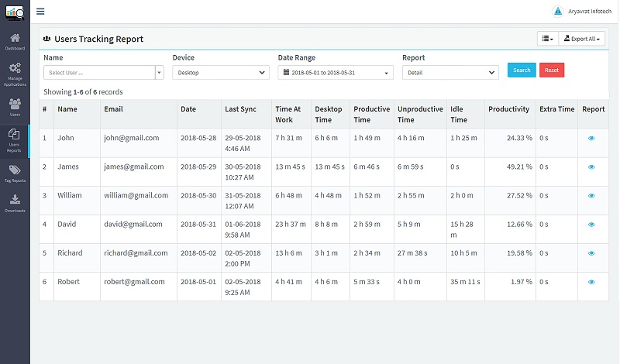This screenshot has width=620, height=364.
Task: Go to Users sidebar icon
Action: [x=15, y=104]
